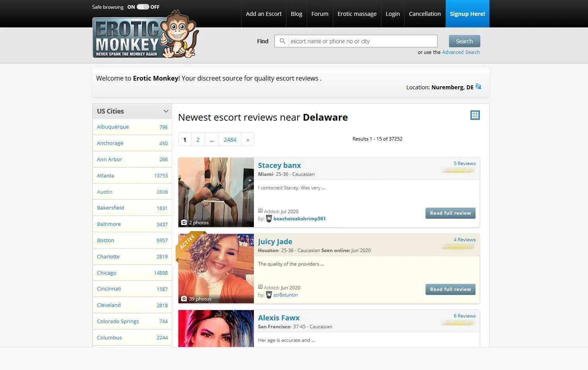Click the next page arrow
588x370 pixels.
click(248, 140)
